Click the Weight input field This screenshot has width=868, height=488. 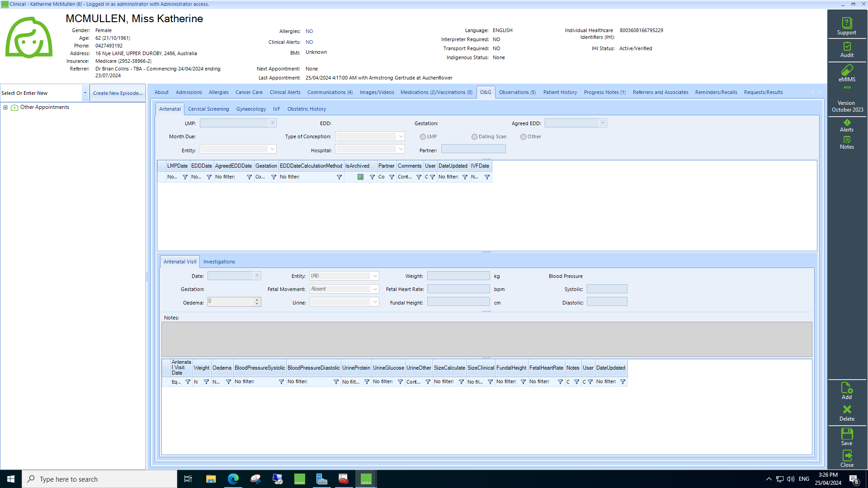[x=458, y=276]
